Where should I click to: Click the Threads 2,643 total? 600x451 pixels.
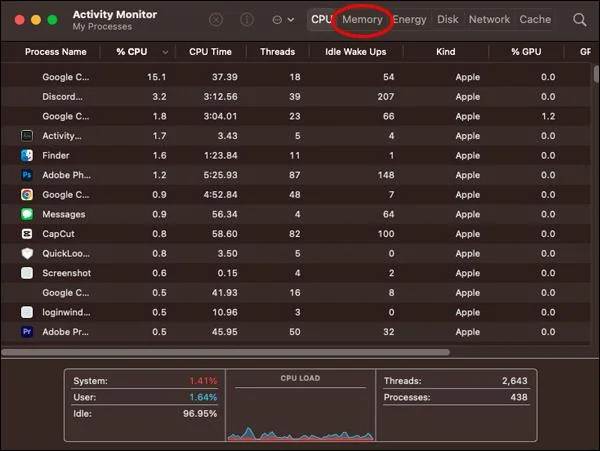pos(514,381)
